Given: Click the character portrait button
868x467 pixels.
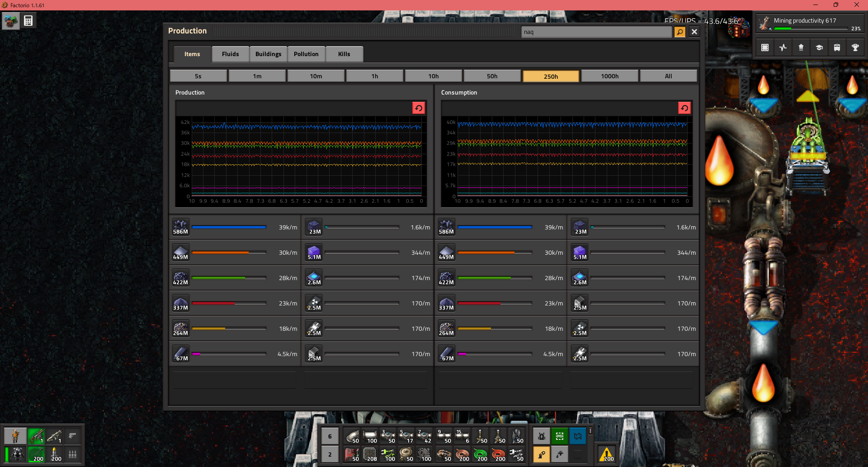Looking at the screenshot, I should pos(15,436).
